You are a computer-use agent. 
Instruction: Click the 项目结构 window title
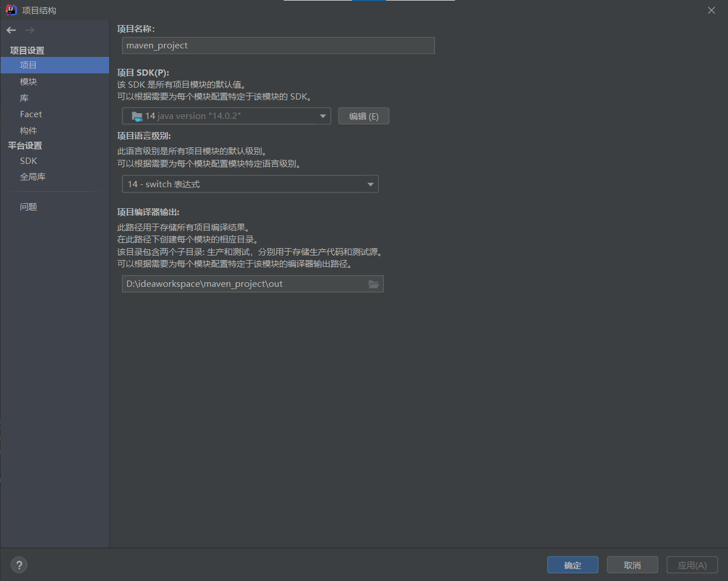coord(39,11)
